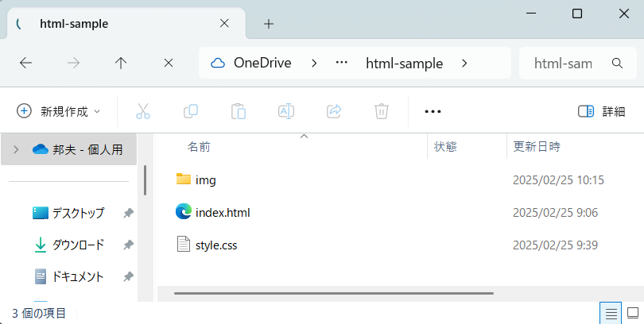Switch to details list view
The image size is (644, 324).
coord(611,313)
